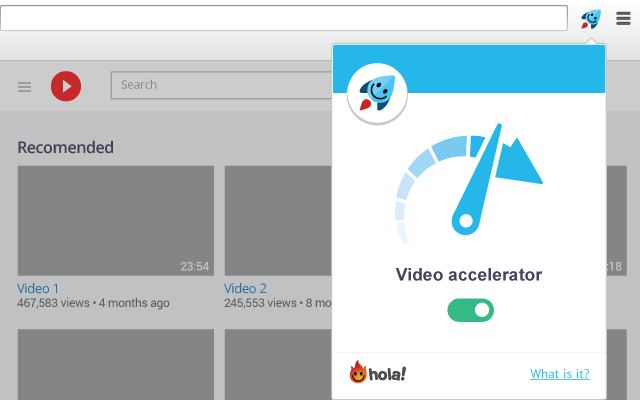Disable the Video accelerator toggle
Image resolution: width=640 pixels, height=400 pixels.
[471, 310]
